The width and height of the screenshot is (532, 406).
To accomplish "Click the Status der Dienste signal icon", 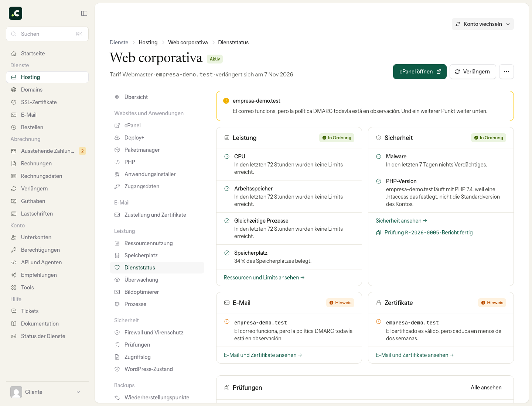I will [x=14, y=336].
